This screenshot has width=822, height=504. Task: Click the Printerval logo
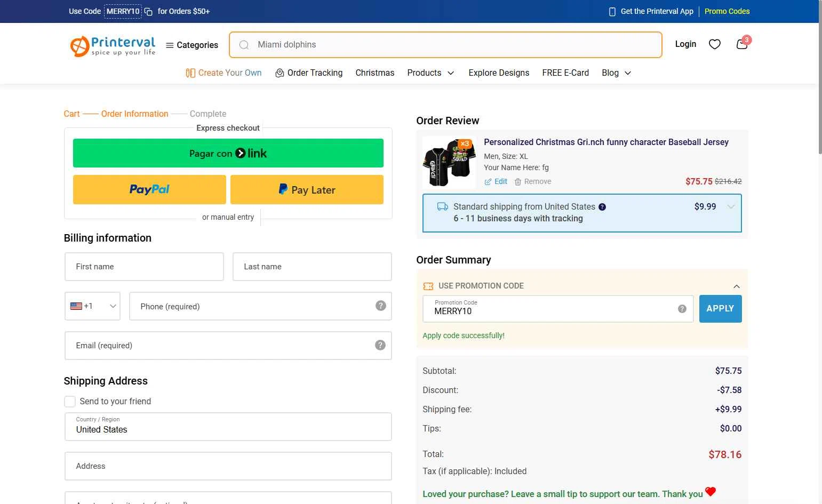tap(113, 46)
